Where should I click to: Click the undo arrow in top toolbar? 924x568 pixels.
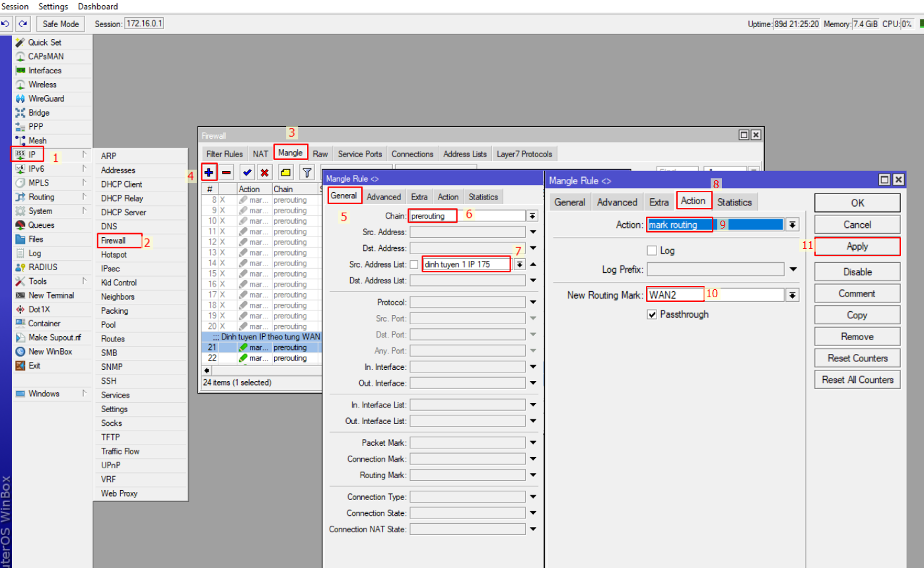click(x=6, y=24)
